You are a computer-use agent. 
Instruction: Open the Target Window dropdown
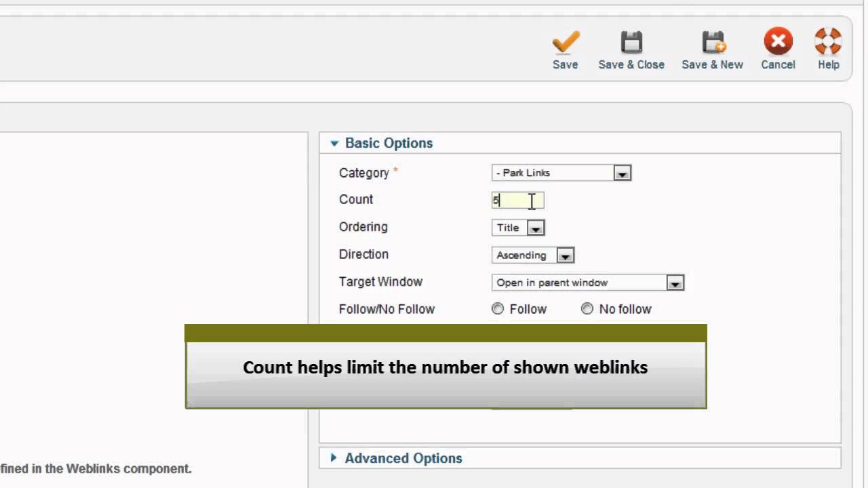click(x=588, y=283)
